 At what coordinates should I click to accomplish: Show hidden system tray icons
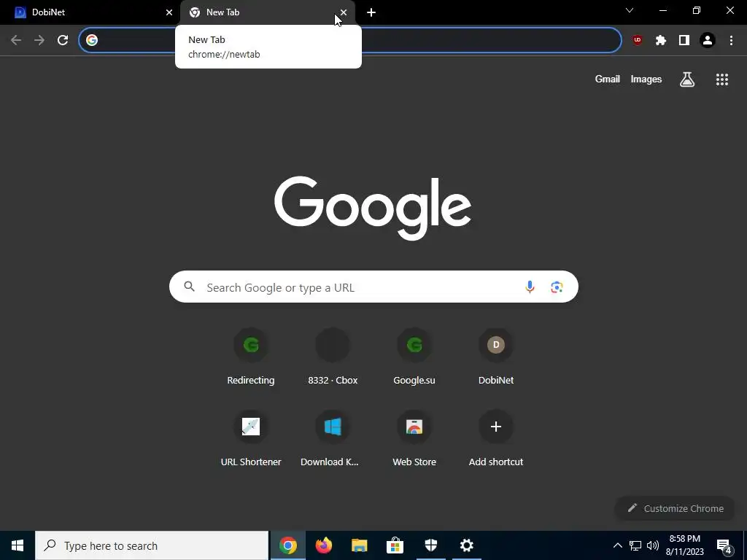(x=617, y=545)
